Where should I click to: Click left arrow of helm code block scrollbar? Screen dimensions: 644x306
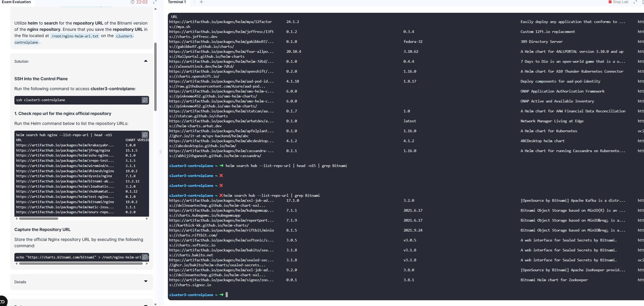point(16,219)
